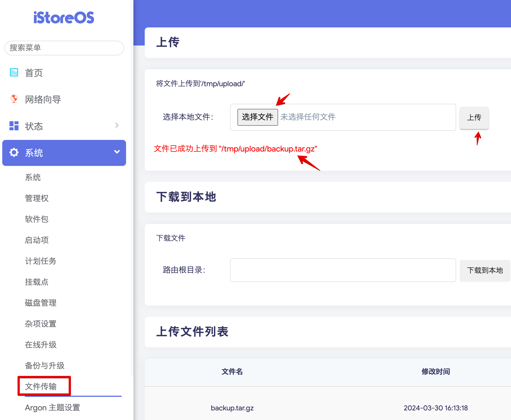This screenshot has width=511, height=420.
Task: Click the 下载文件 section label
Action: point(171,238)
